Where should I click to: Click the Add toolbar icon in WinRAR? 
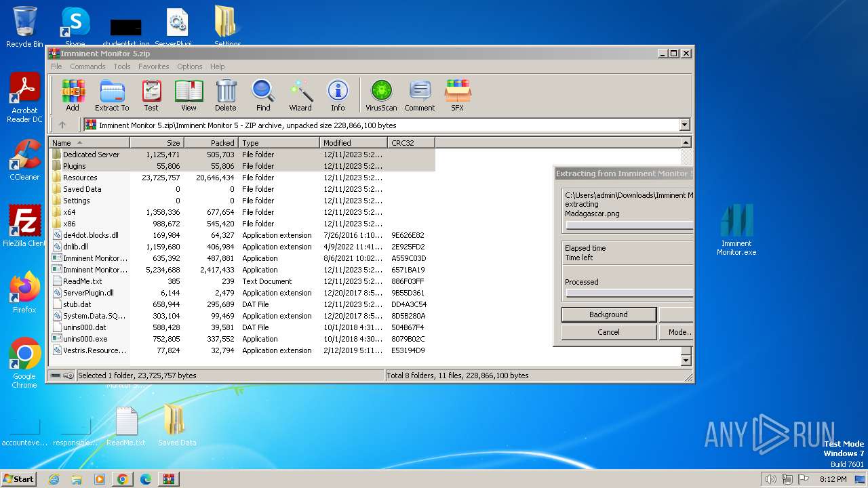click(x=73, y=95)
